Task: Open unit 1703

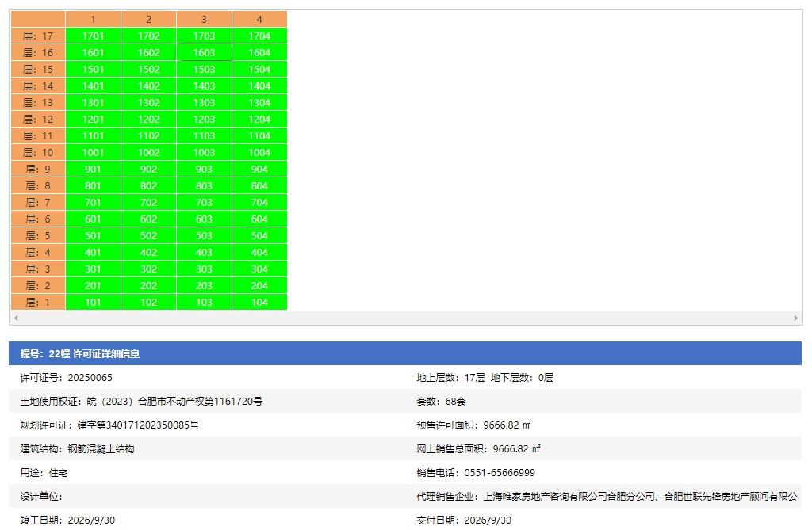Action: pos(204,36)
